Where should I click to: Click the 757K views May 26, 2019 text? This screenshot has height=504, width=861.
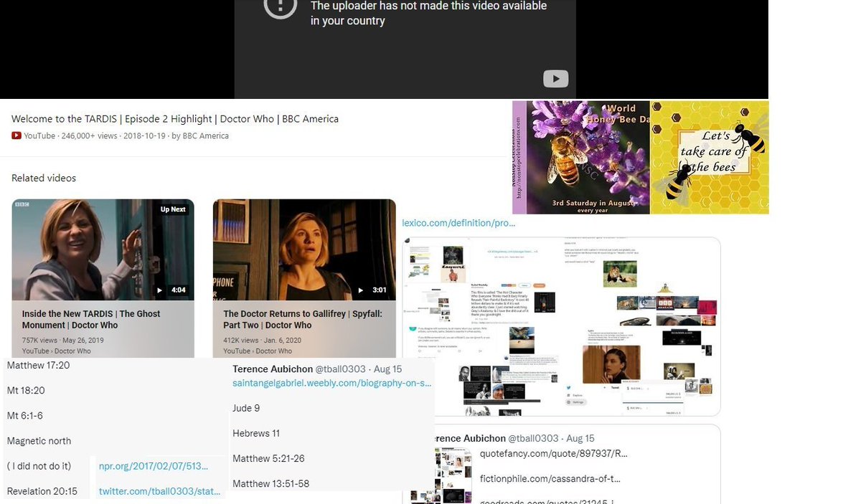63,341
